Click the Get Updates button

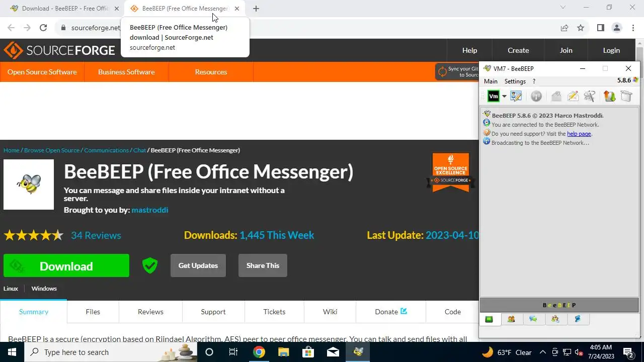198,265
